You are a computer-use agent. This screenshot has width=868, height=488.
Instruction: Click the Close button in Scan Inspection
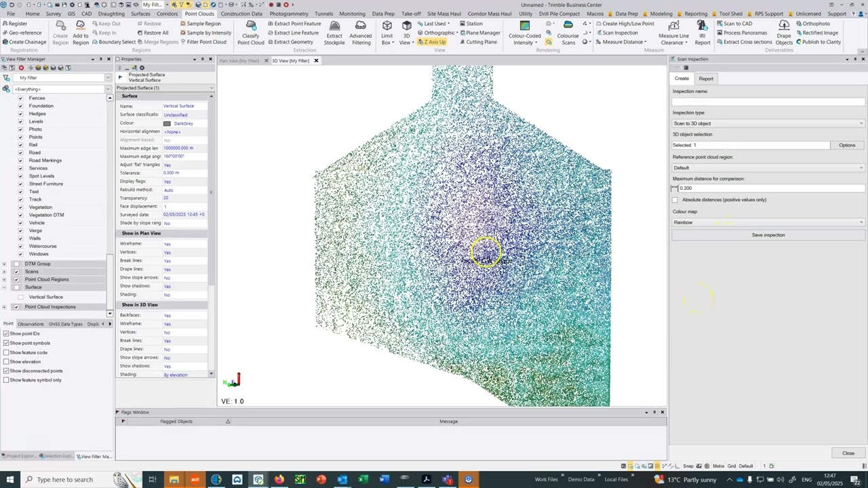[x=848, y=453]
